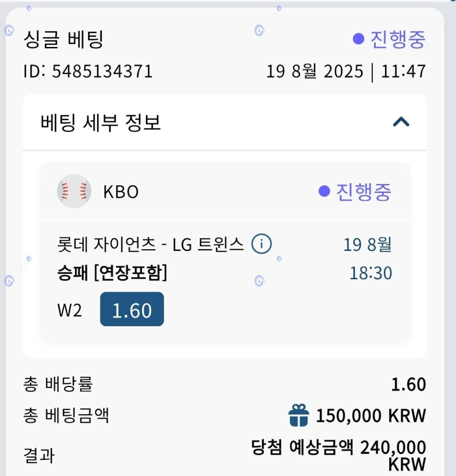Click the 베팅 세부 정보 header text
Viewport: 456px width, 476px height.
pyautogui.click(x=101, y=122)
